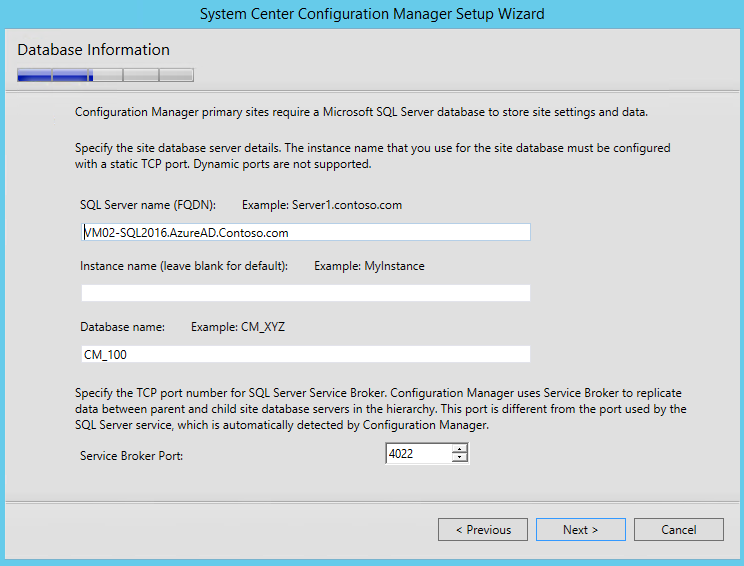Select the empty Instance name field
This screenshot has width=744, height=566.
click(306, 293)
